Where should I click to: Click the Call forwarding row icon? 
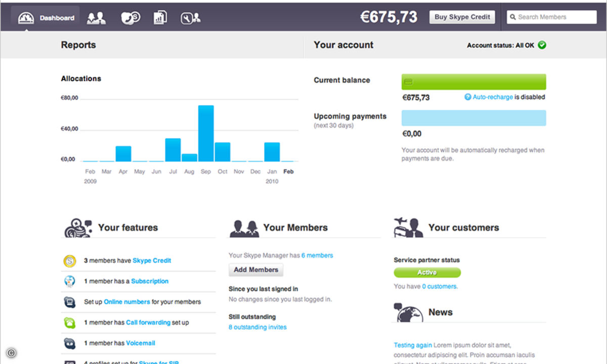click(x=69, y=323)
